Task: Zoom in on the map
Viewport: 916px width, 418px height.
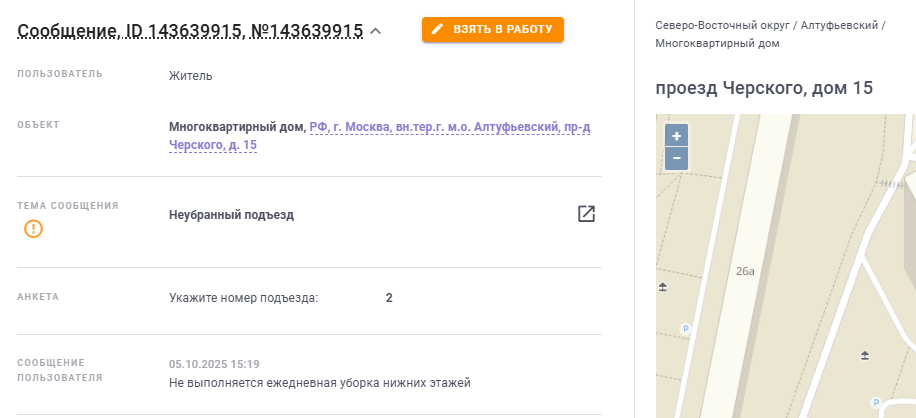Action: (x=676, y=137)
